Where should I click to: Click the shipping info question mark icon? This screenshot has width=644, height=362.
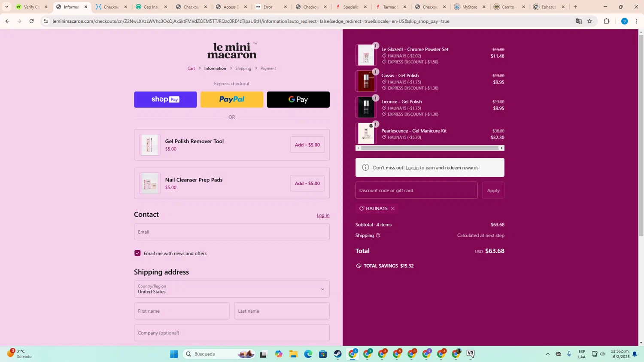click(x=378, y=235)
